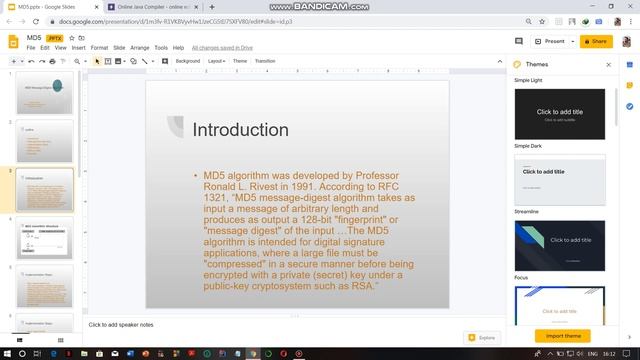
Task: Add a comment from toolbar
Action: click(165, 61)
